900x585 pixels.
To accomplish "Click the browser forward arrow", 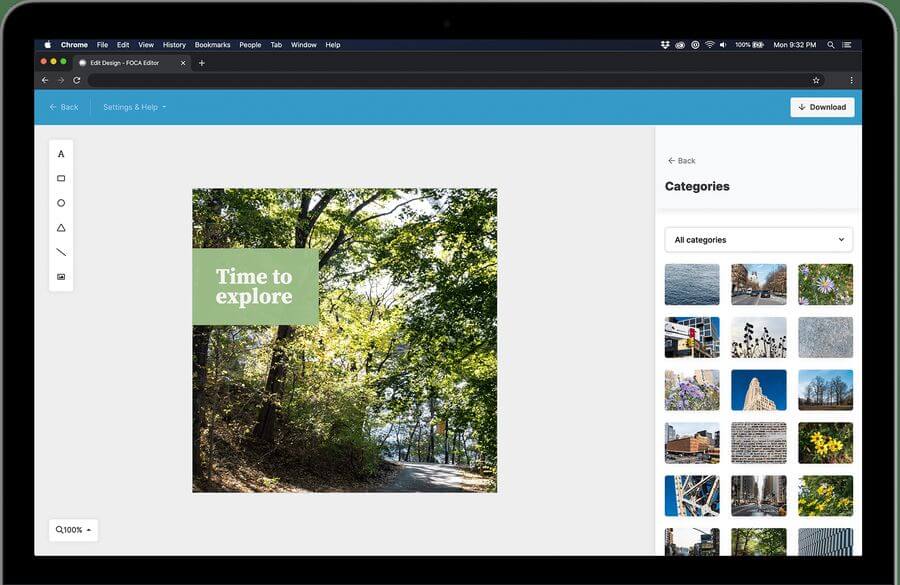I will (x=61, y=80).
